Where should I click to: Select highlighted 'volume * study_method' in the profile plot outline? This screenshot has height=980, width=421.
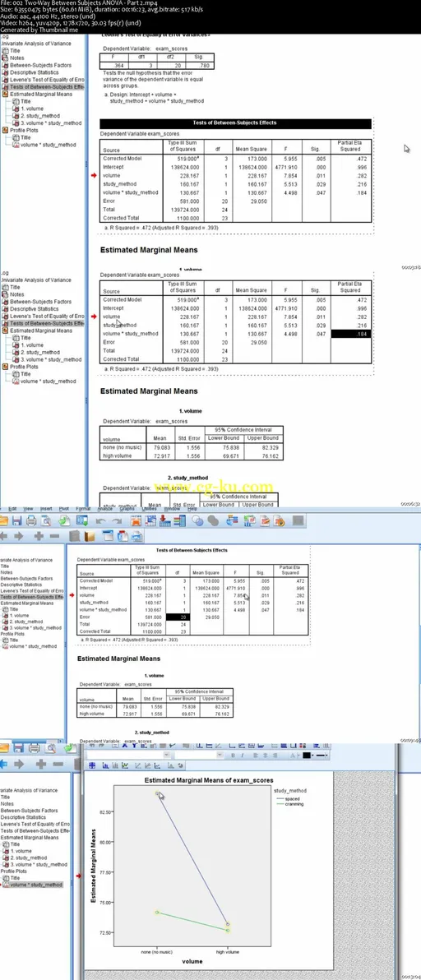(38, 885)
